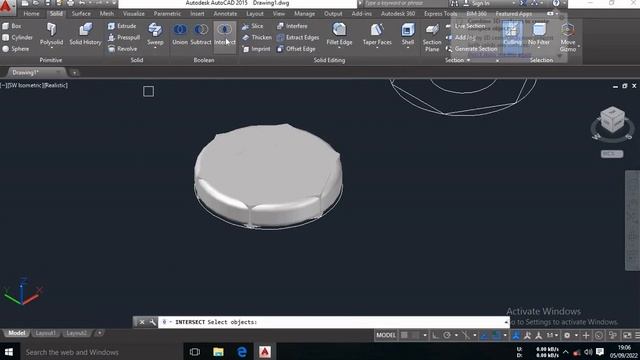Open the Windows Start menu

click(9, 352)
